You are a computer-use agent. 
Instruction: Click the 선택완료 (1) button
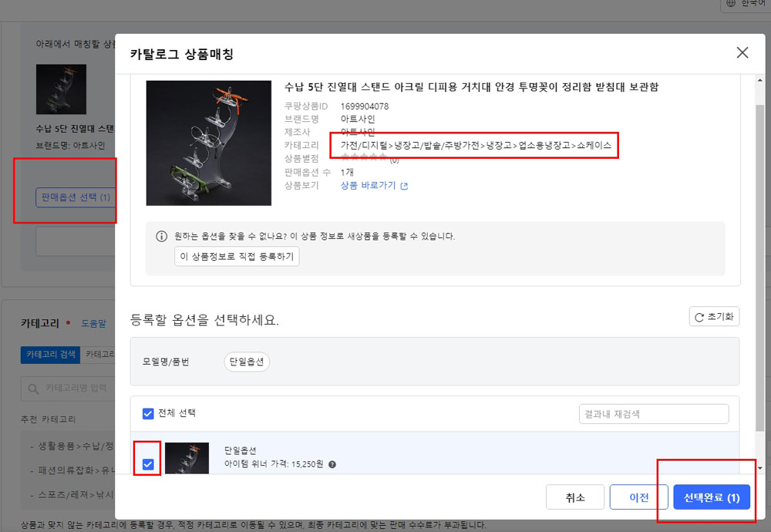(712, 497)
